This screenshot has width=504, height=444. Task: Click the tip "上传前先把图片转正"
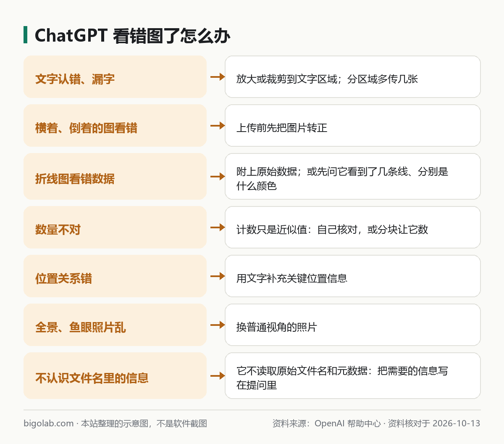(x=353, y=125)
